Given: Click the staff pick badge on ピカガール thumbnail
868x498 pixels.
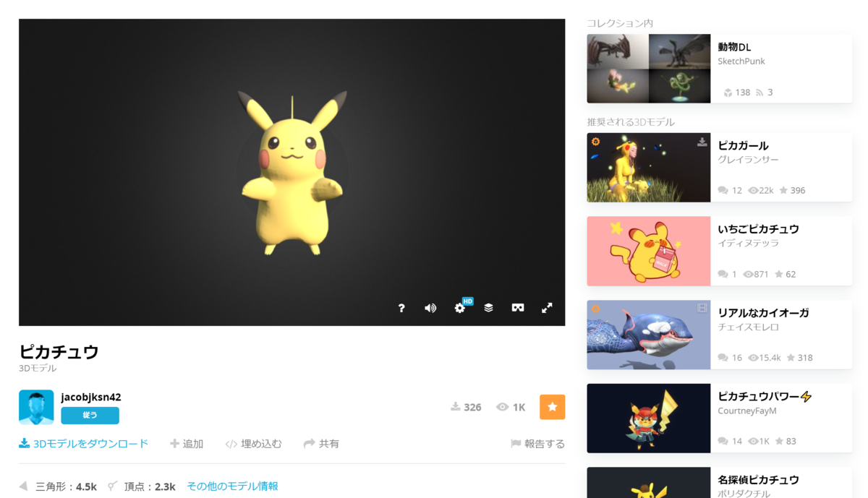Looking at the screenshot, I should point(596,142).
